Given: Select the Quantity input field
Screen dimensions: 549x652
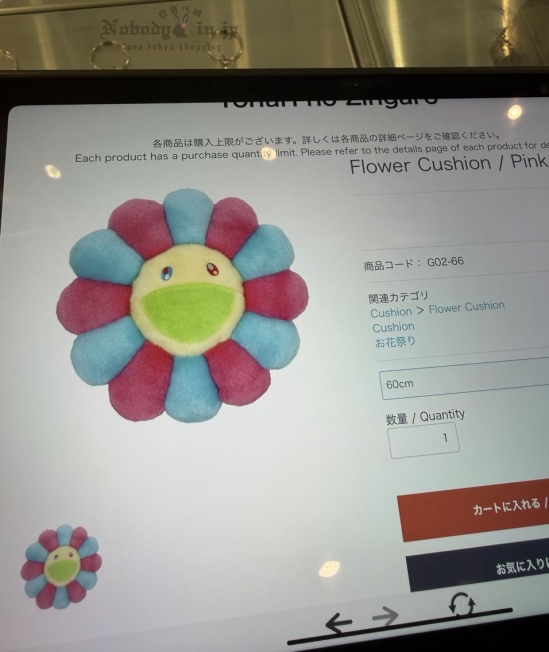Looking at the screenshot, I should 424,440.
